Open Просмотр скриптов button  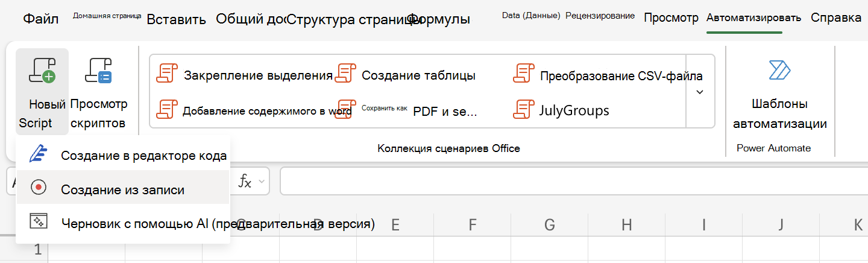[x=99, y=92]
